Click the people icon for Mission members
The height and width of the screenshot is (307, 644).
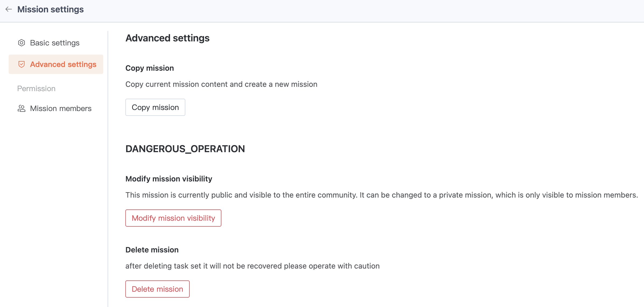point(22,108)
